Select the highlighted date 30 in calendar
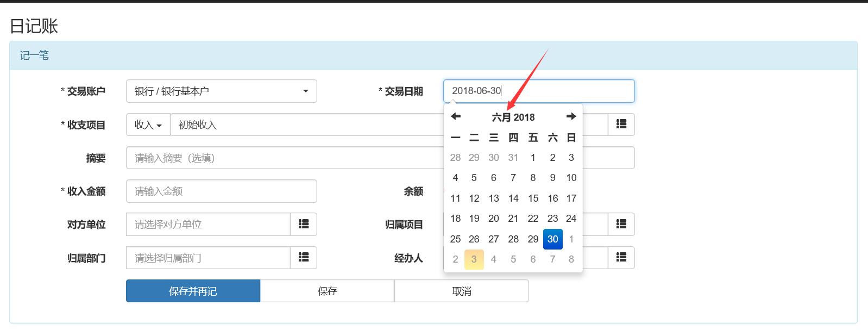This screenshot has width=868, height=330. pos(552,239)
